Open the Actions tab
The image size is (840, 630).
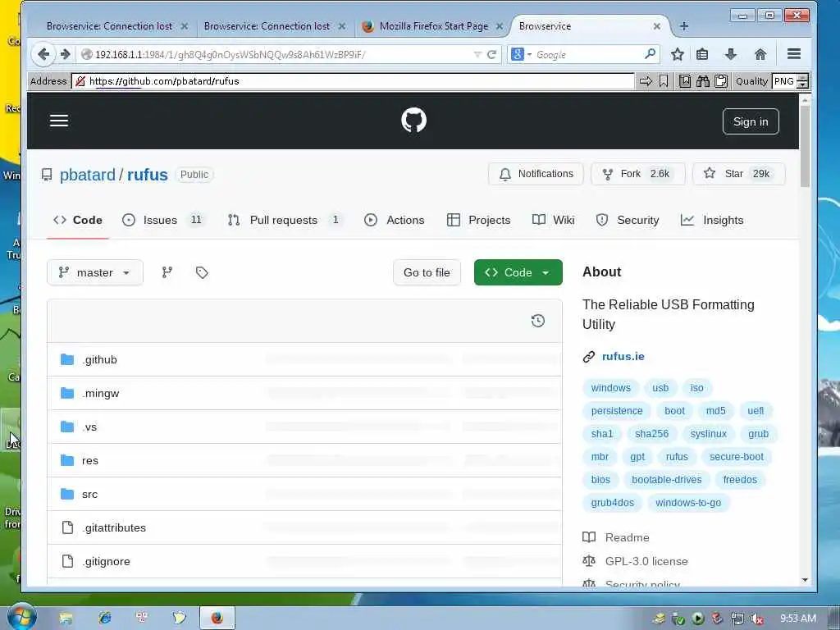point(395,220)
